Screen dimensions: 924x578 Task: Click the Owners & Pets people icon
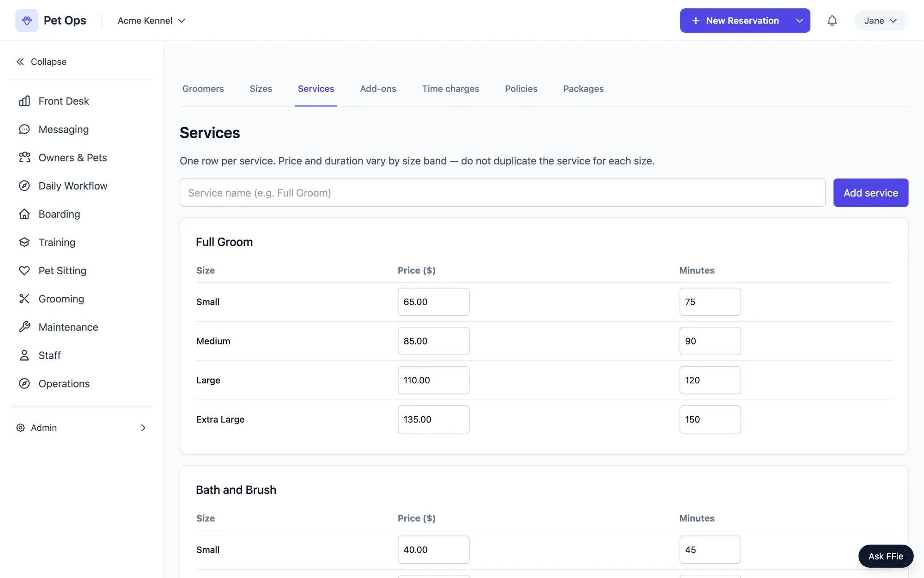pos(24,157)
